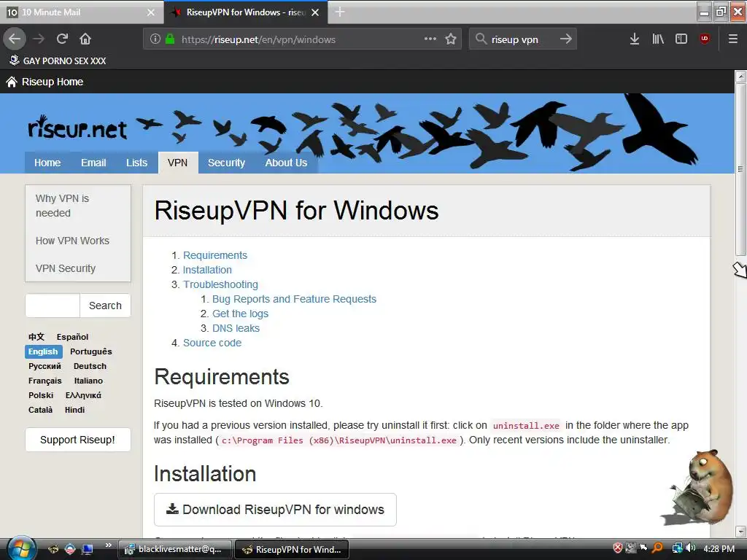Click the page scrollbar up arrow

click(x=740, y=76)
